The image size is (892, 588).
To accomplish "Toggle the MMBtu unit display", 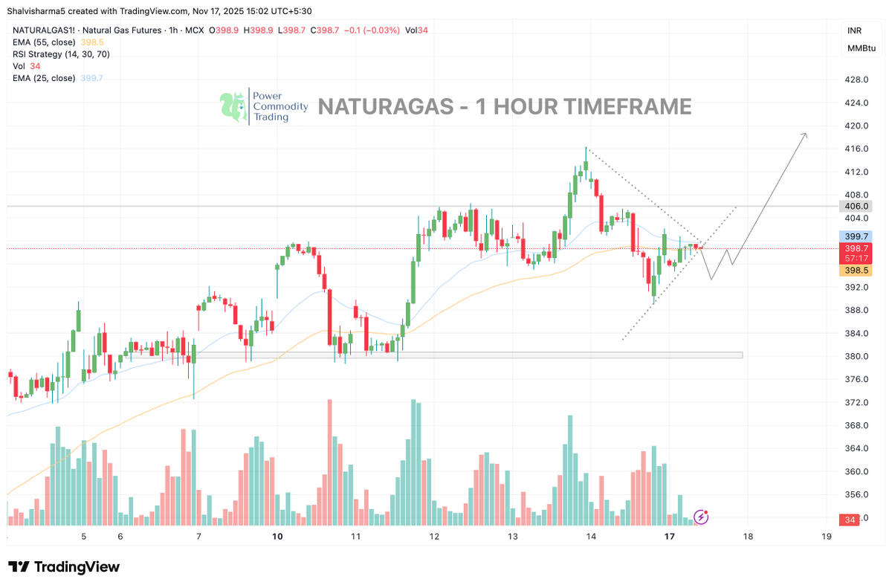I will pyautogui.click(x=860, y=48).
